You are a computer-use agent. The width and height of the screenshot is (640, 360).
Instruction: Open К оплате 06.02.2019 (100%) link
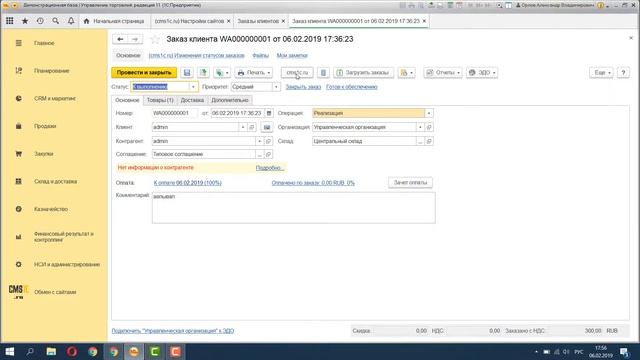click(x=187, y=183)
